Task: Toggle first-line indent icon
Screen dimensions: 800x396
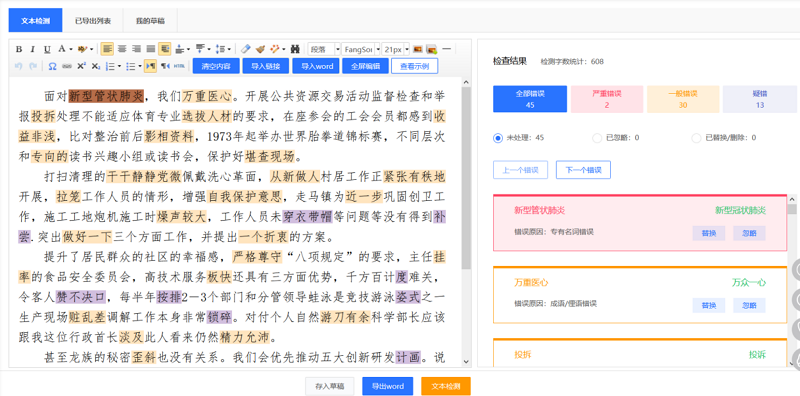Action: pos(164,49)
